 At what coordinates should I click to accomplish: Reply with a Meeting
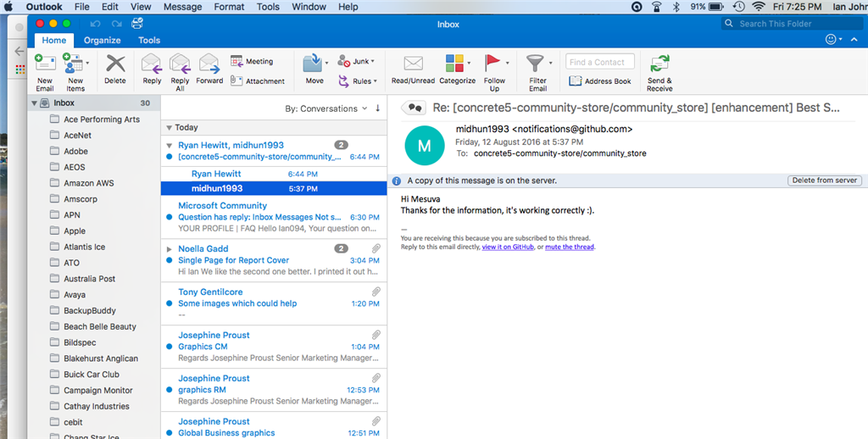tap(252, 62)
